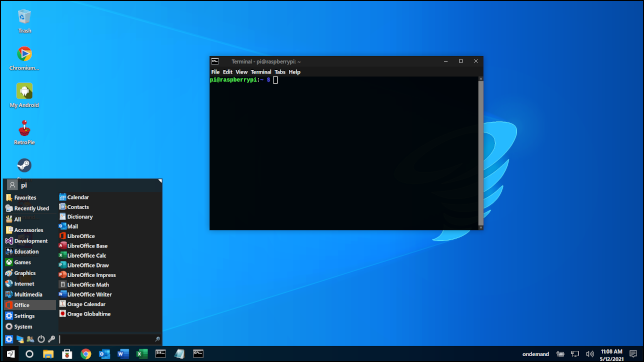Launch LibreOffice Impress
The width and height of the screenshot is (644, 362).
pos(109,275)
